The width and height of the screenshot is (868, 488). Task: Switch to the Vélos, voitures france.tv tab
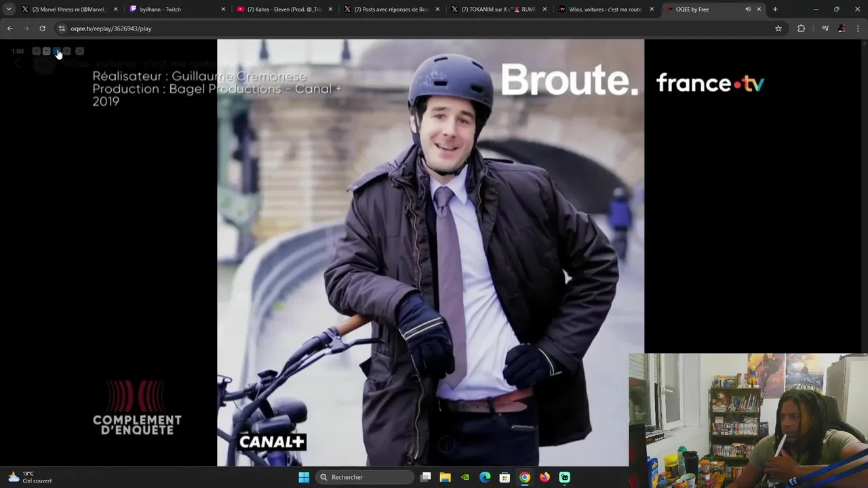[x=606, y=9]
